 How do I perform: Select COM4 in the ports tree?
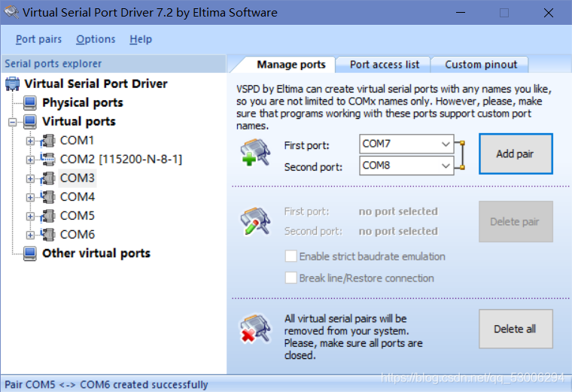[x=78, y=197]
